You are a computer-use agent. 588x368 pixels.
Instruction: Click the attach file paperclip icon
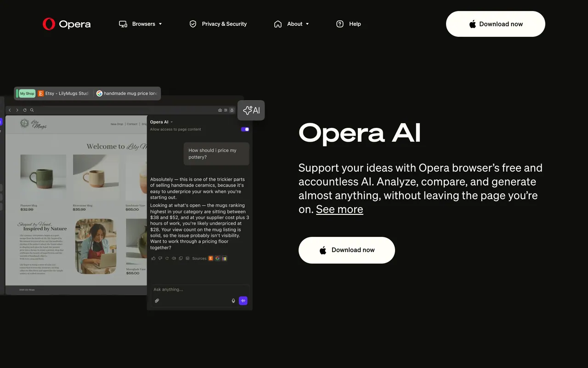(157, 301)
